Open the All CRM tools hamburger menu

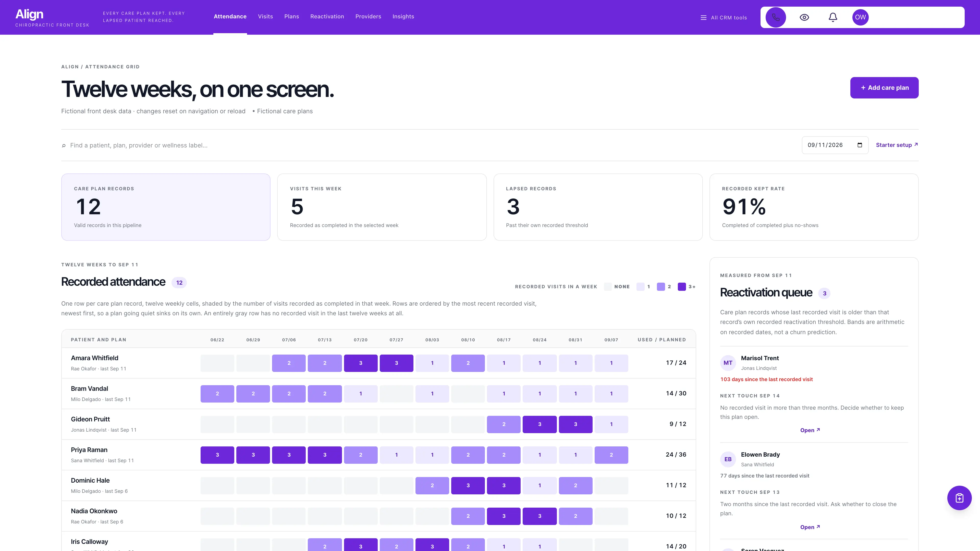click(724, 18)
